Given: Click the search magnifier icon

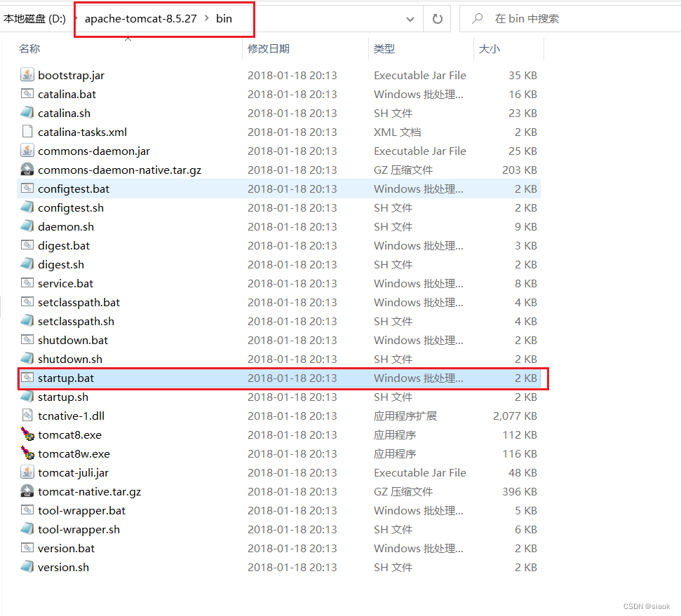Looking at the screenshot, I should click(478, 18).
